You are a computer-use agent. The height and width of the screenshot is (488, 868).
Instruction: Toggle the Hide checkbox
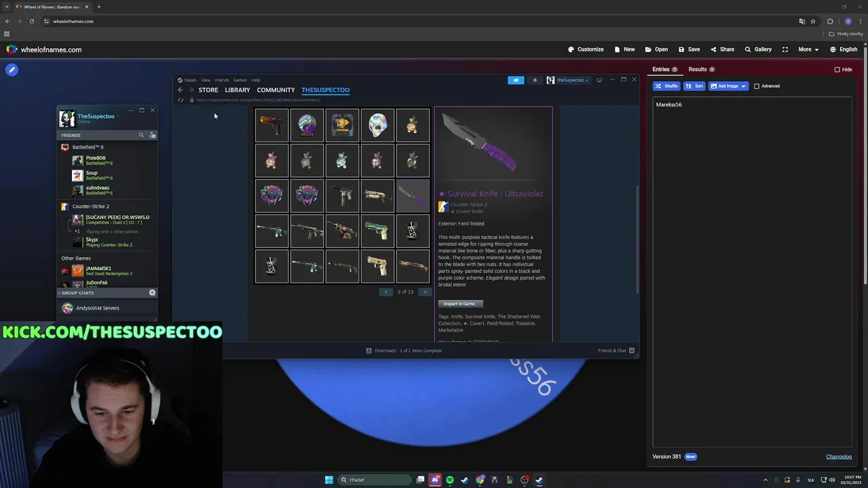(837, 69)
